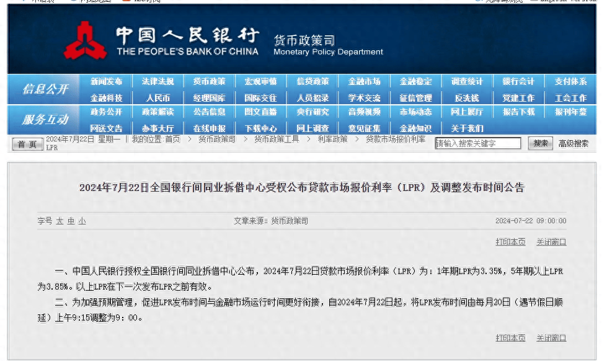Click the search keyword input field

[x=480, y=143]
